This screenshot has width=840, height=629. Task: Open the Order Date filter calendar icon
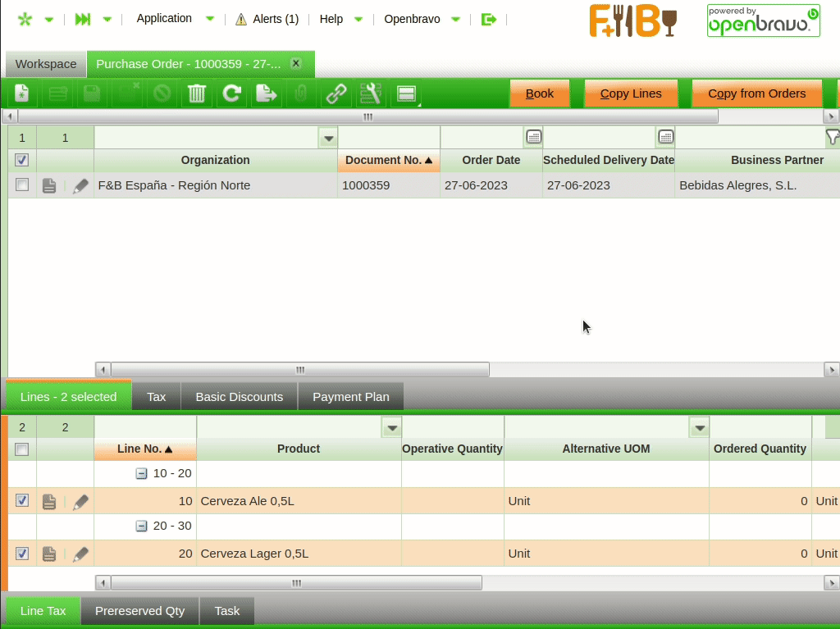pos(533,137)
